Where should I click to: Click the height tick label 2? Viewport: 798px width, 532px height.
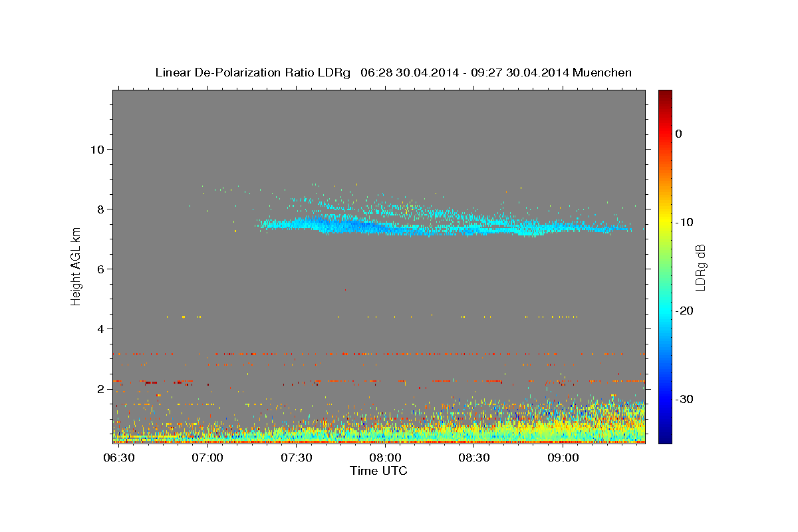tap(100, 388)
